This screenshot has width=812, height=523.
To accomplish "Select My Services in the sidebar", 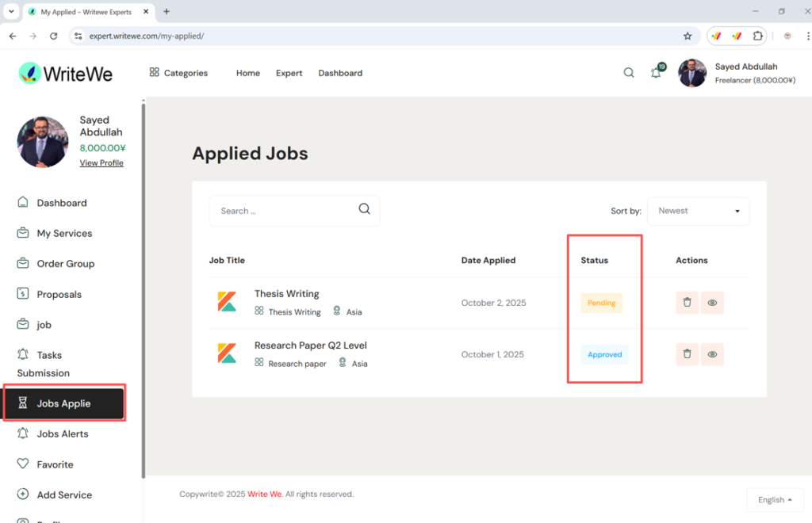I will click(x=64, y=233).
